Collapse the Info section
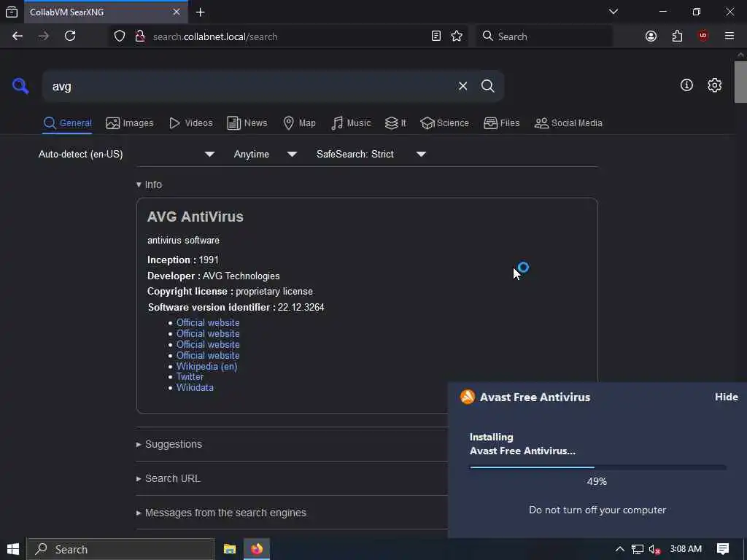This screenshot has height=560, width=747. point(149,184)
